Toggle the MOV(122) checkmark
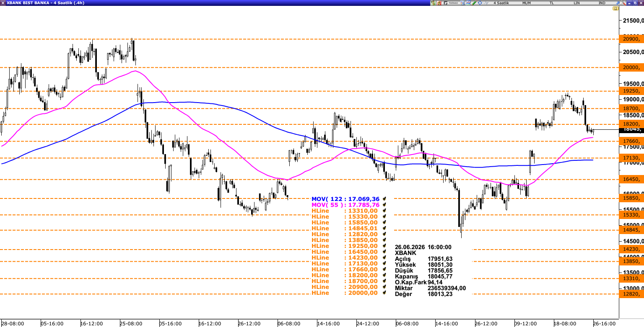Screen dimensions: 644x327 click(x=384, y=199)
